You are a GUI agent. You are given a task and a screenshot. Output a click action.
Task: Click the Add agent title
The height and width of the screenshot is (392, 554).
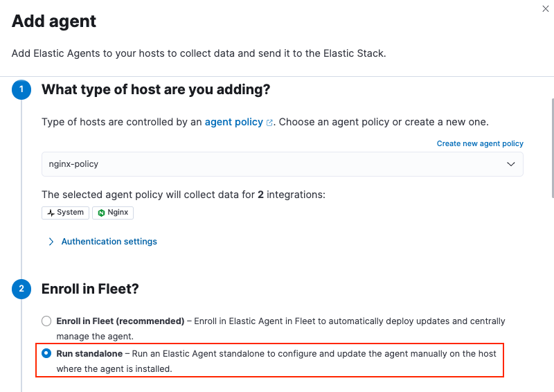54,21
